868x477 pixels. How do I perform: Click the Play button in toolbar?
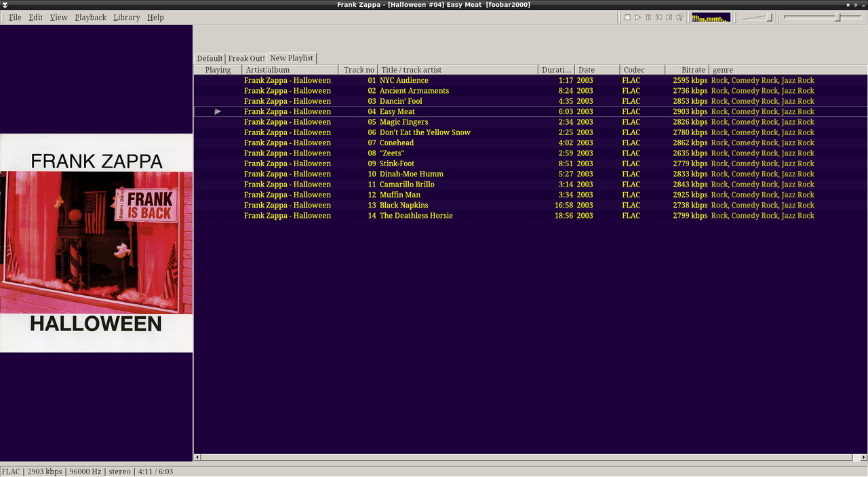pyautogui.click(x=637, y=17)
